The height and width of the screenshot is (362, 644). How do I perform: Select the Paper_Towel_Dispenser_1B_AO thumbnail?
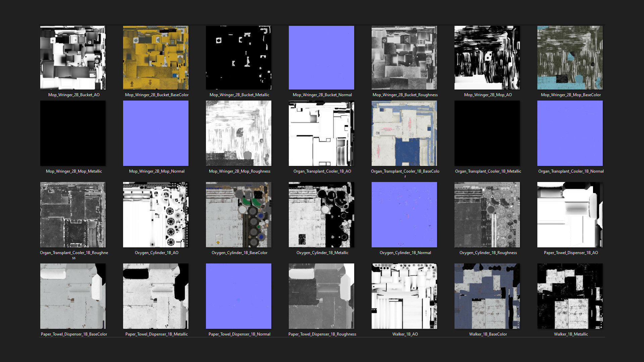[570, 215]
